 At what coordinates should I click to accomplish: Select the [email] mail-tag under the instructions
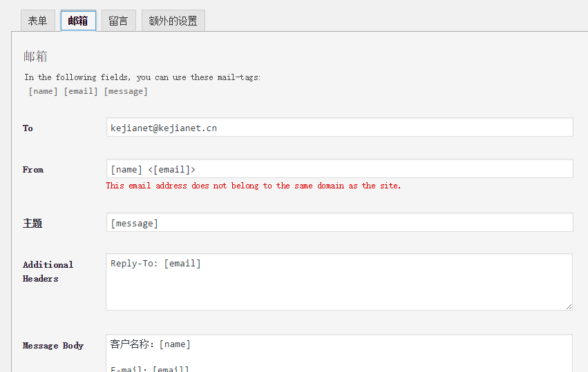81,91
